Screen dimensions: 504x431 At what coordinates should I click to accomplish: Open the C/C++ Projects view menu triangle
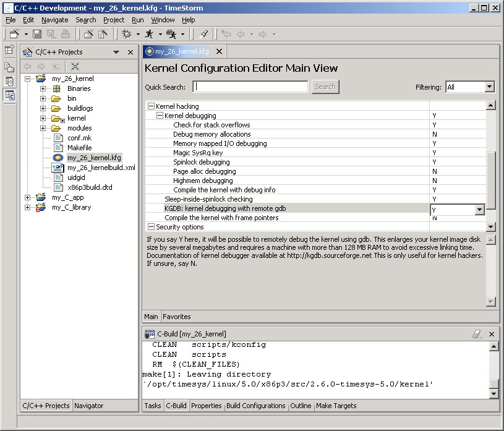tap(116, 52)
